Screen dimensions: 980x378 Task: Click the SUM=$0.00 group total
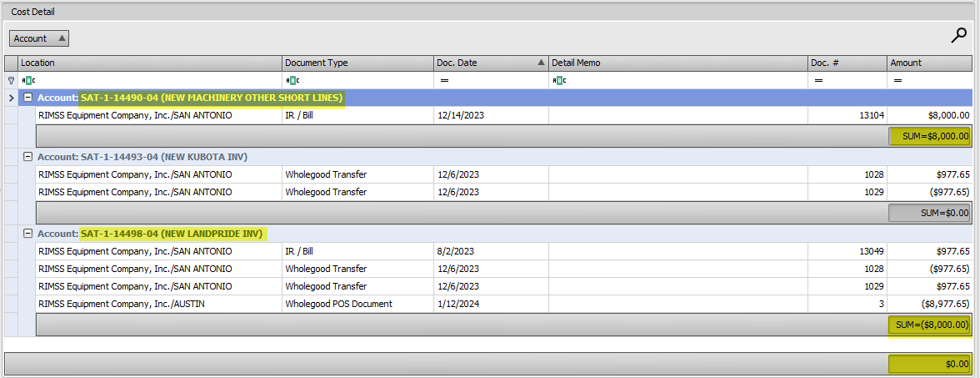[x=930, y=213]
